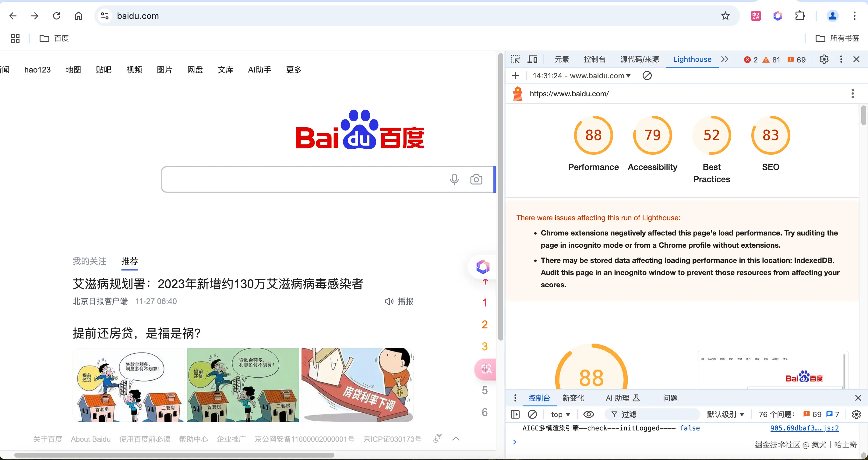Open DevTools settings gear
The height and width of the screenshot is (460, 868).
point(824,59)
